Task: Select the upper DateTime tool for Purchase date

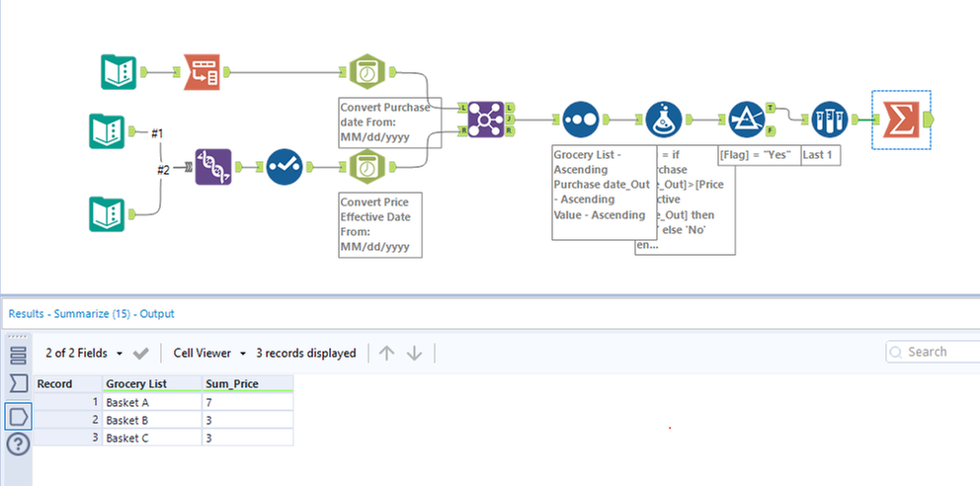Action: tap(367, 72)
